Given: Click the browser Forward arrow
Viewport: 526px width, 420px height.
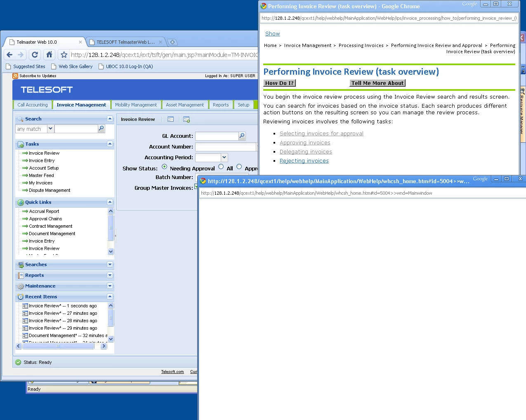Looking at the screenshot, I should click(x=21, y=54).
